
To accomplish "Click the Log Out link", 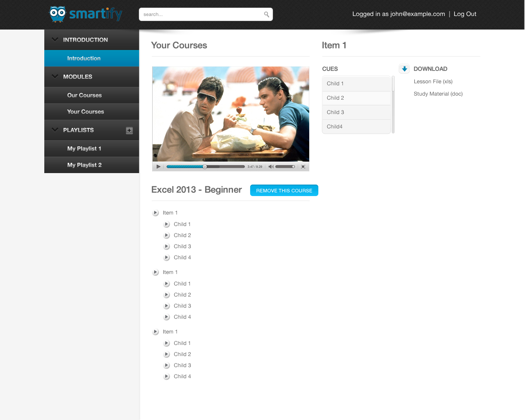I will click(465, 14).
